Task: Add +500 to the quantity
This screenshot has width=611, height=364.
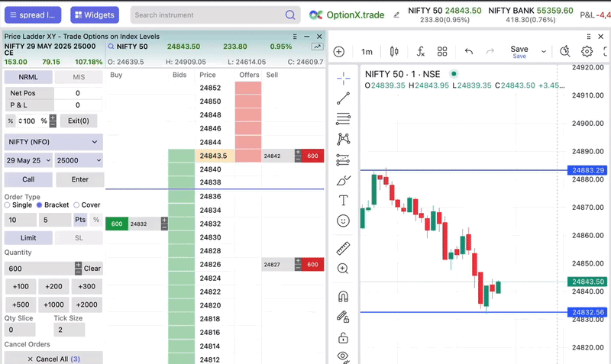Action: [x=21, y=304]
